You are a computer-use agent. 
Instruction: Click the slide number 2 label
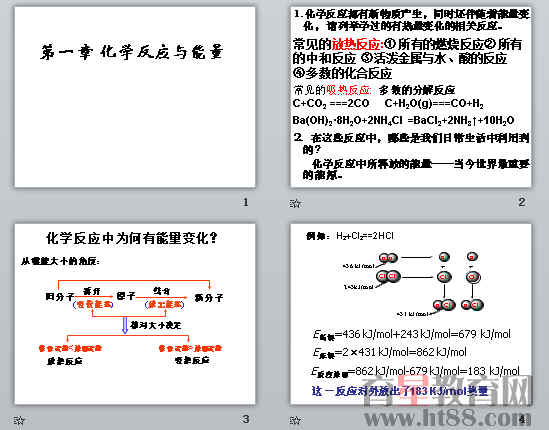[521, 202]
